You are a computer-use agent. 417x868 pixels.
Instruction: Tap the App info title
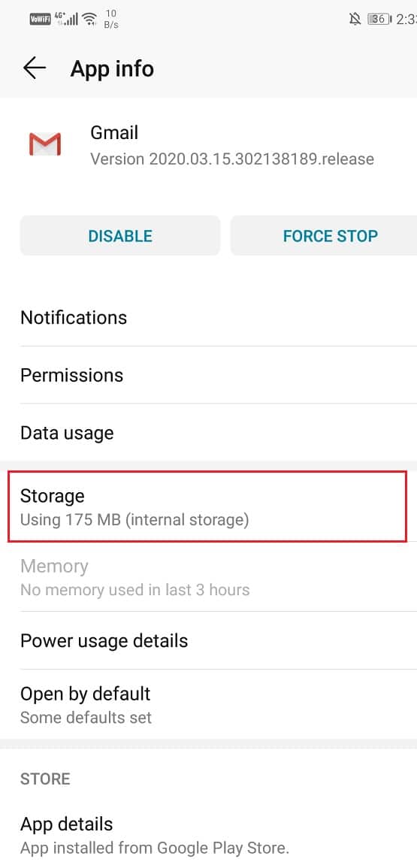[112, 69]
